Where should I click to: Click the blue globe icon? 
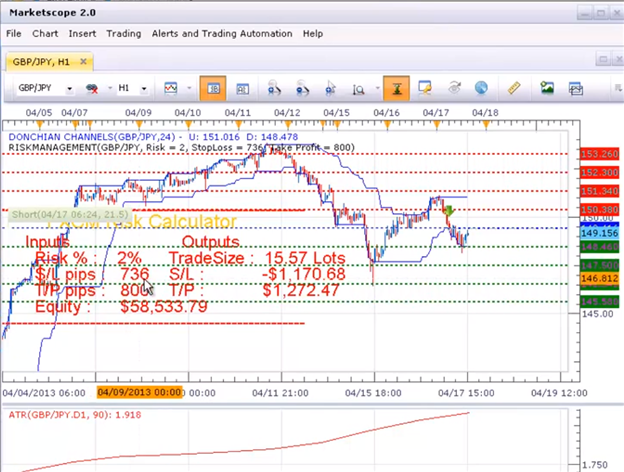(481, 88)
